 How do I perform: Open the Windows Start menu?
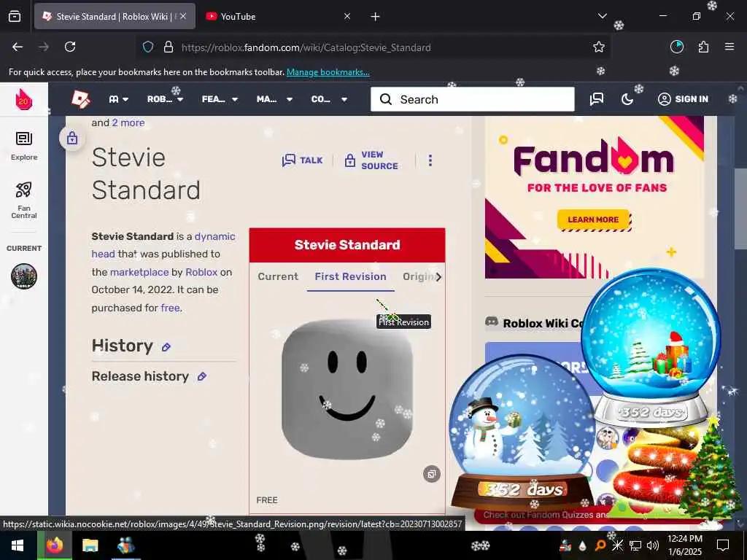coord(18,545)
